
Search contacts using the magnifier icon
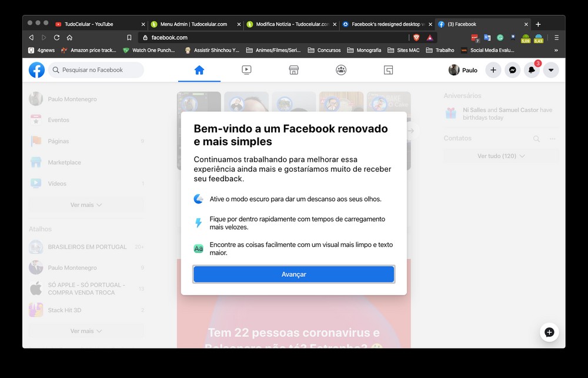[537, 139]
